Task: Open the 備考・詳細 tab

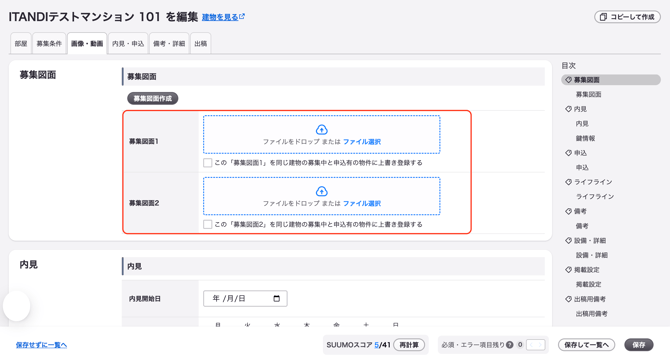Action: coord(169,44)
